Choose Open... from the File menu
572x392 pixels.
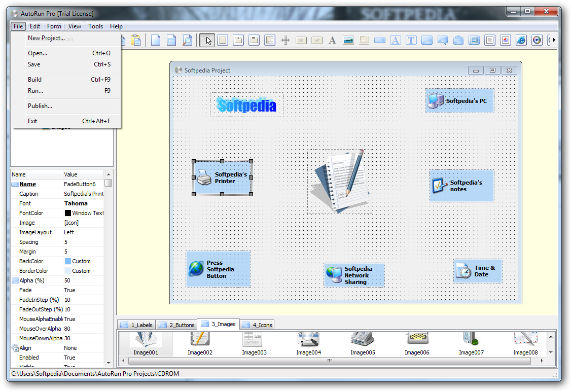click(66, 53)
